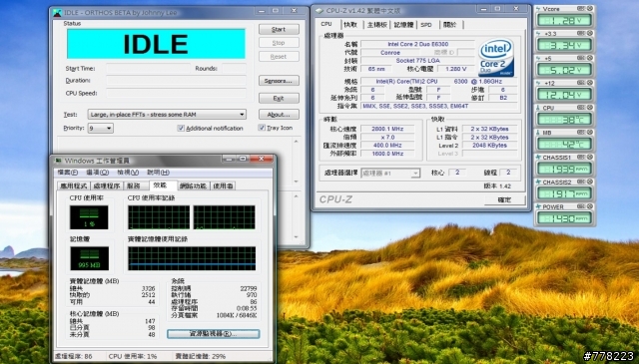Switch to the 使用者 tab in Task Manager
Image resolution: width=639 pixels, height=364 pixels.
[223, 185]
